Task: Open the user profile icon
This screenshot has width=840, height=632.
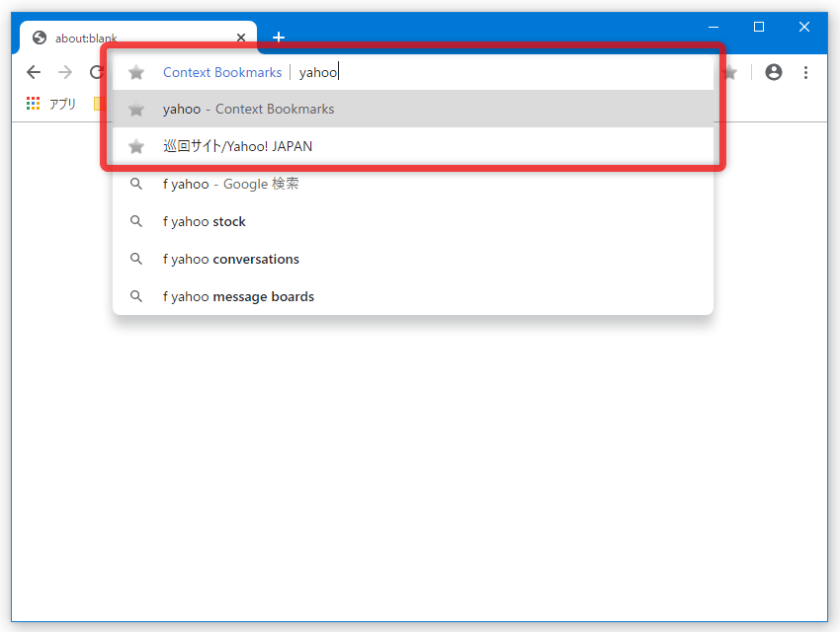Action: pos(773,72)
